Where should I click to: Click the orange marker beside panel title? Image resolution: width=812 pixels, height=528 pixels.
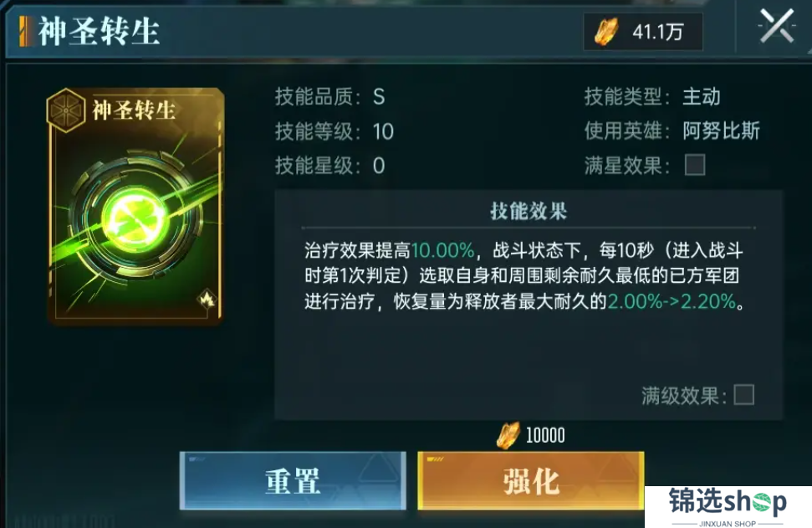coord(24,31)
